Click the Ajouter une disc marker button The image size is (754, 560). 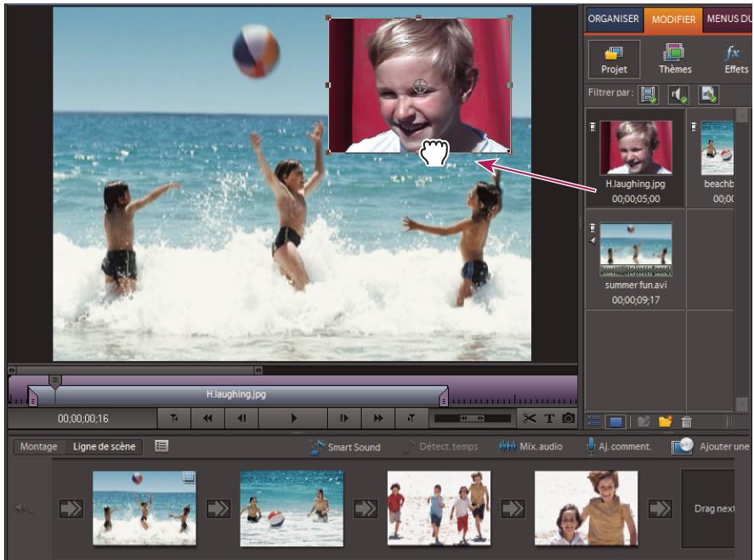[x=711, y=447]
